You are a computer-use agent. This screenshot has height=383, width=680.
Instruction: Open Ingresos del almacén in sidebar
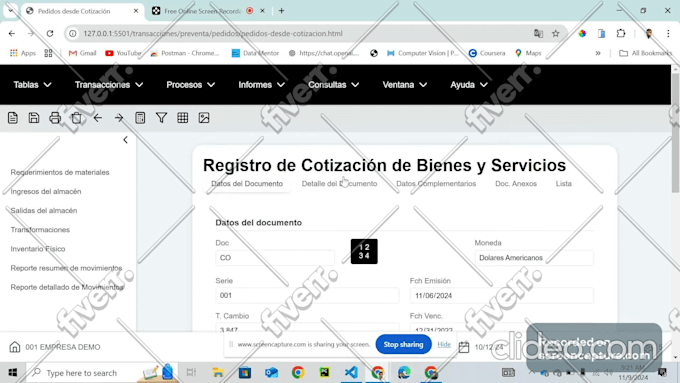(x=46, y=191)
